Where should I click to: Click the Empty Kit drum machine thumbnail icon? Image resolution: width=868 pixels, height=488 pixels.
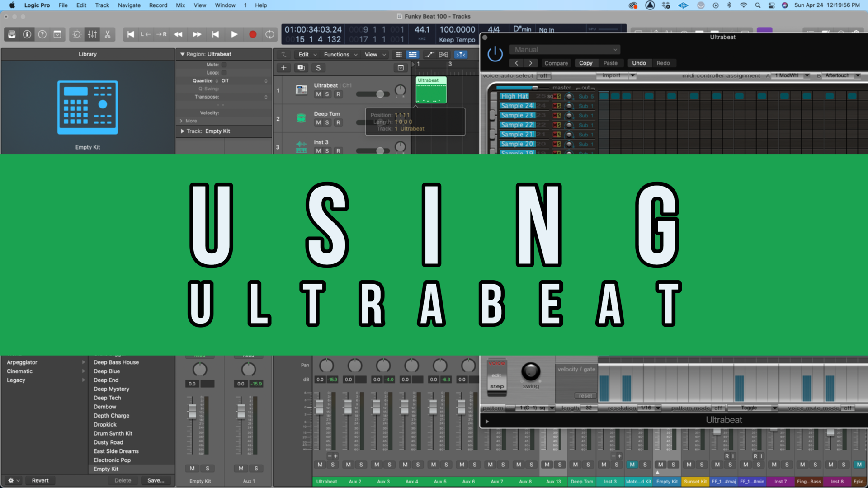pos(88,107)
